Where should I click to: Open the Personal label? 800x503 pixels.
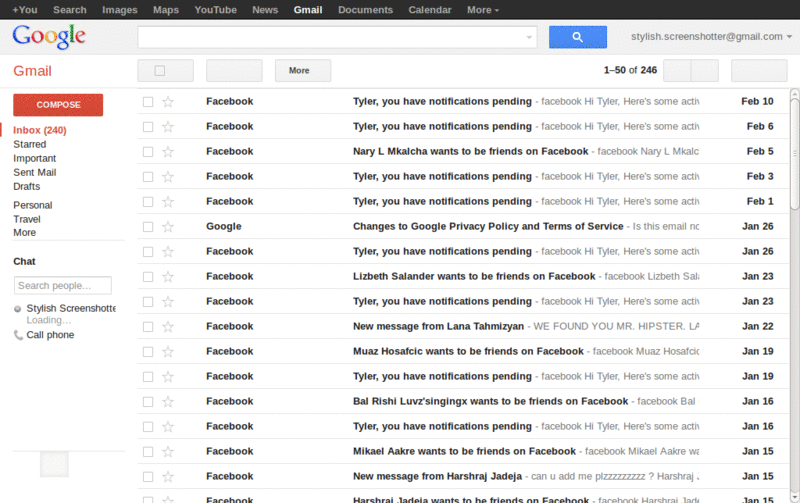33,205
